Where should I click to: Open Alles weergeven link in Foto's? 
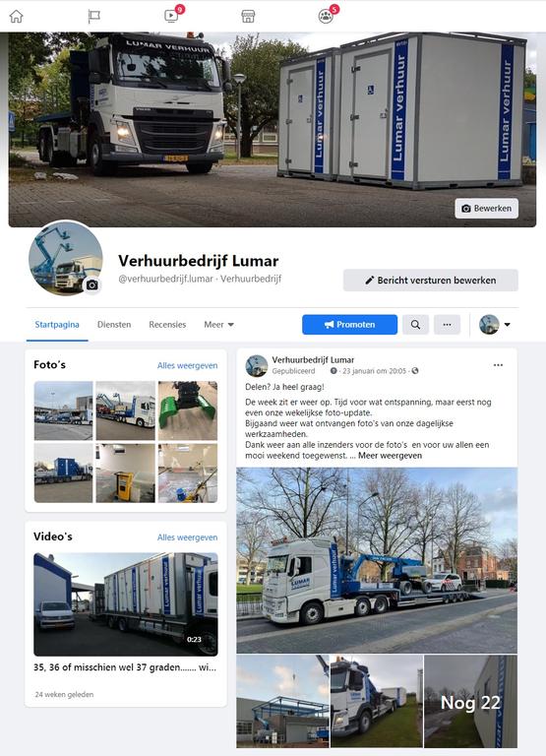(x=187, y=365)
